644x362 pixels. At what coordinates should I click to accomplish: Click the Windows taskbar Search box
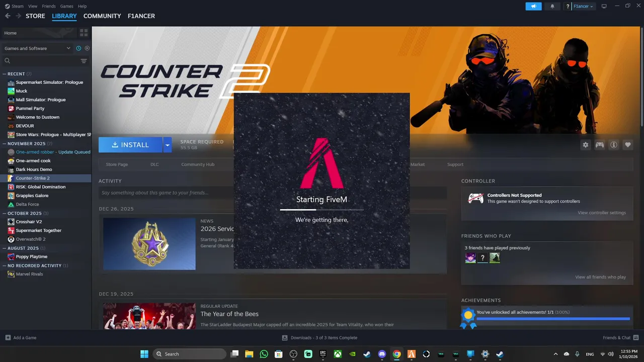click(x=190, y=354)
